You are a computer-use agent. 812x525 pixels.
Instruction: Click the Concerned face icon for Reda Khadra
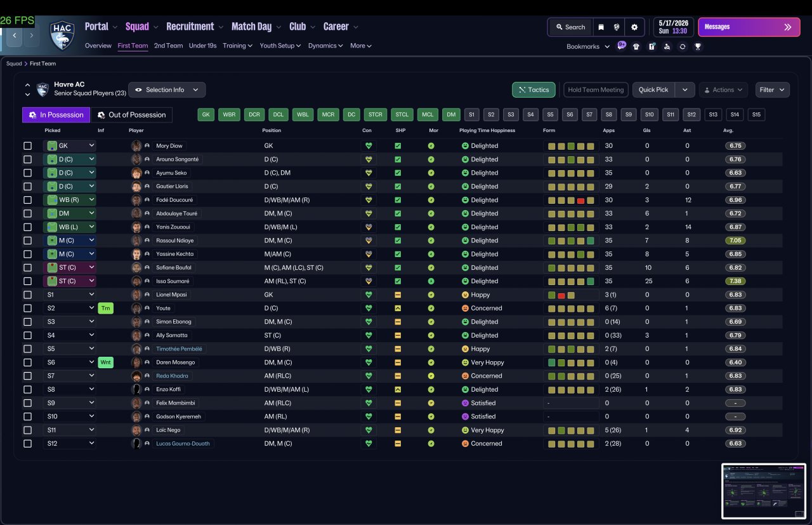click(465, 376)
